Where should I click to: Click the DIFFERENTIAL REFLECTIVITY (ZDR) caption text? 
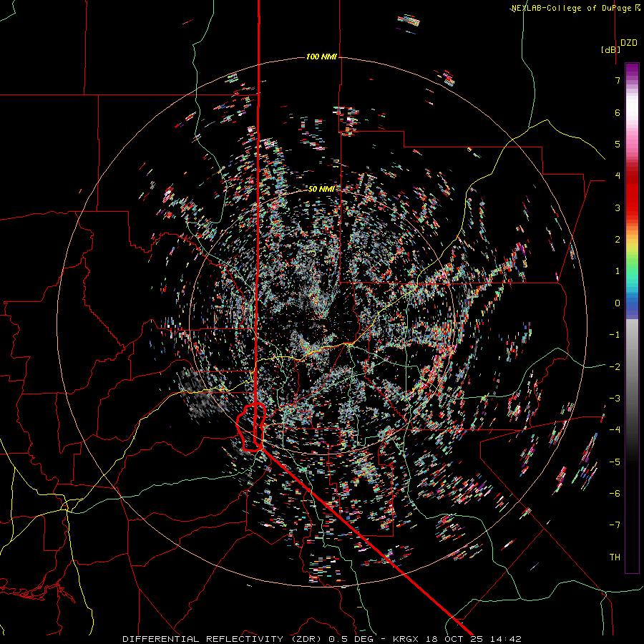[223, 639]
